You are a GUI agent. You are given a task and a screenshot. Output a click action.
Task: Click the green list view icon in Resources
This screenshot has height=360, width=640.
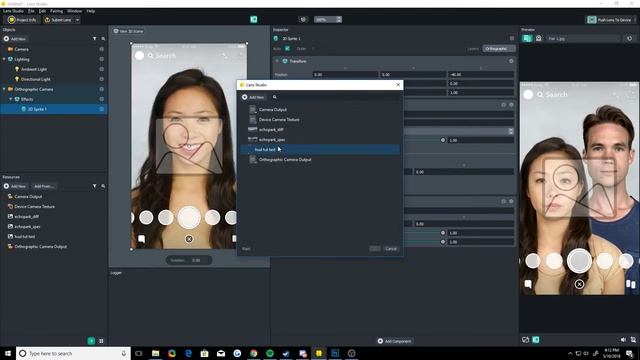point(91,341)
